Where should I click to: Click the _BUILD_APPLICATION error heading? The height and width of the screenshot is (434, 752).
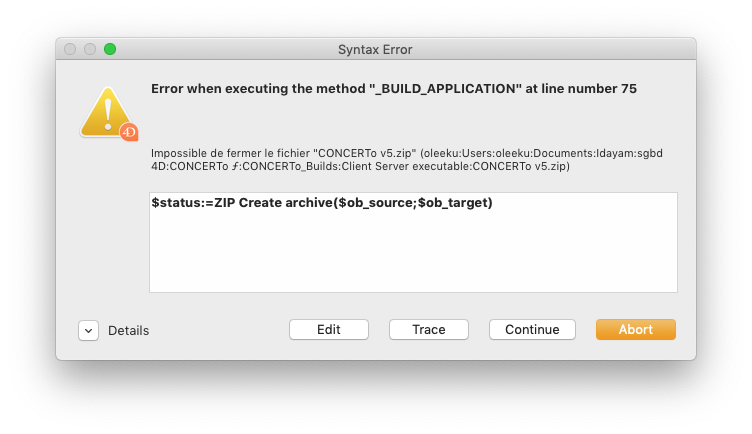pos(393,88)
